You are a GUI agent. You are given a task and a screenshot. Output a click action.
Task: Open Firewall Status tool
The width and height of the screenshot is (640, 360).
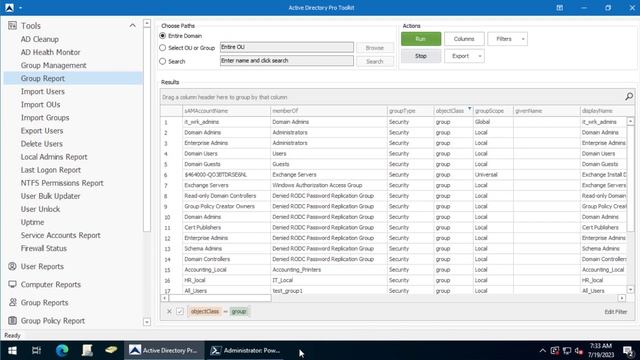coord(44,248)
